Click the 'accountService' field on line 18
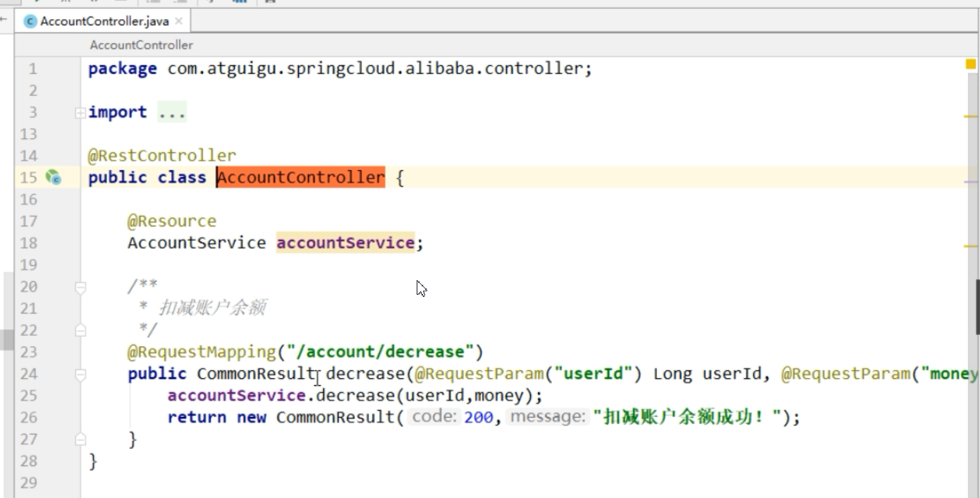Image resolution: width=980 pixels, height=498 pixels. pos(345,243)
